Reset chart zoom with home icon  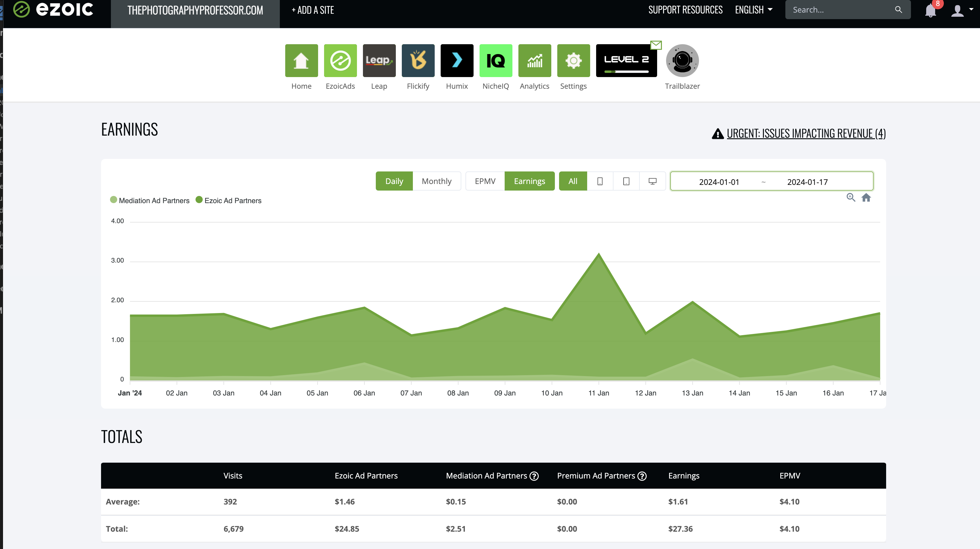point(866,197)
